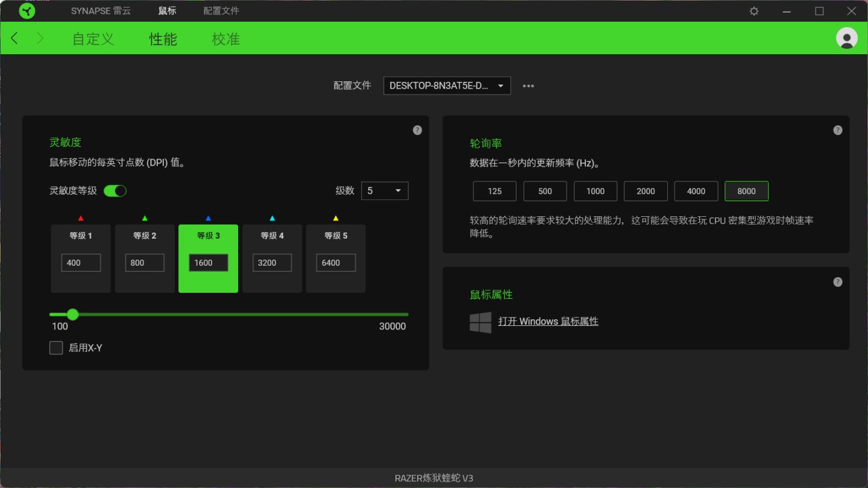Click the 400 DPI input field
868x488 pixels.
(x=81, y=263)
